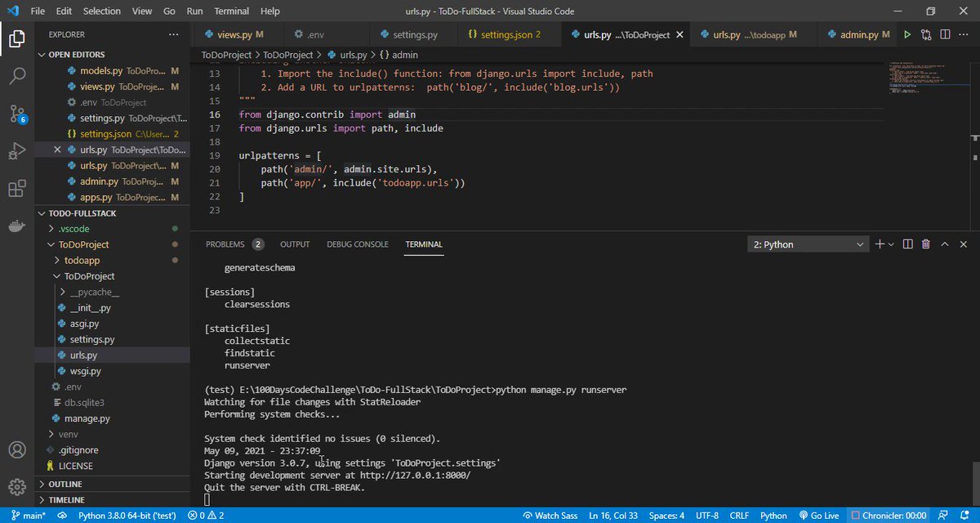The width and height of the screenshot is (980, 523).
Task: Switch to the Problems panel tab
Action: (x=234, y=244)
